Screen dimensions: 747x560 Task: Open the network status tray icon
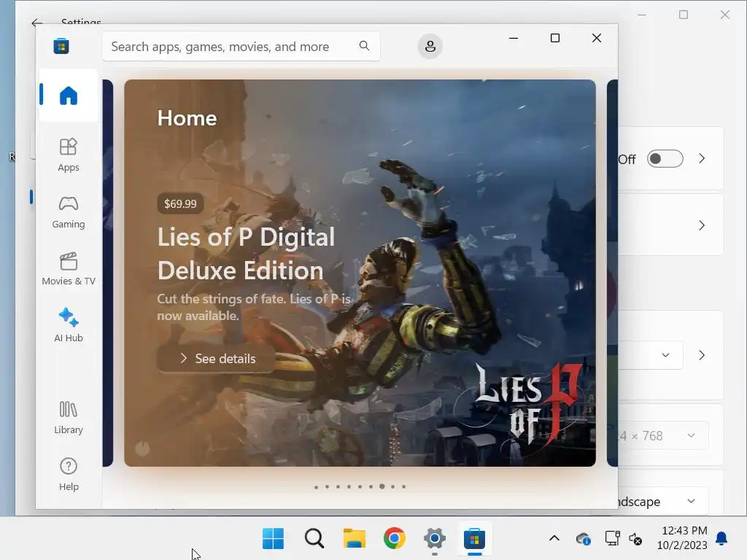click(x=612, y=539)
